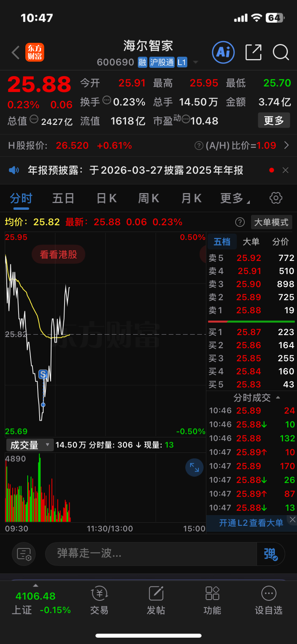Tap the 融 margin badge

click(x=142, y=62)
